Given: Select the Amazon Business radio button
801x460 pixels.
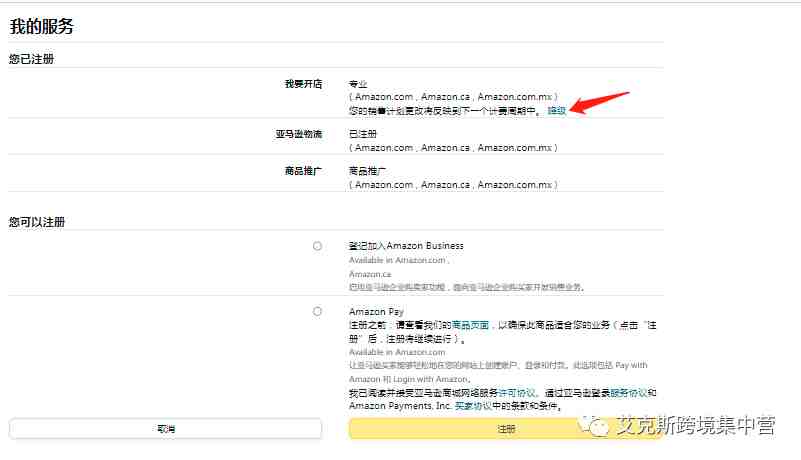Looking at the screenshot, I should 317,246.
